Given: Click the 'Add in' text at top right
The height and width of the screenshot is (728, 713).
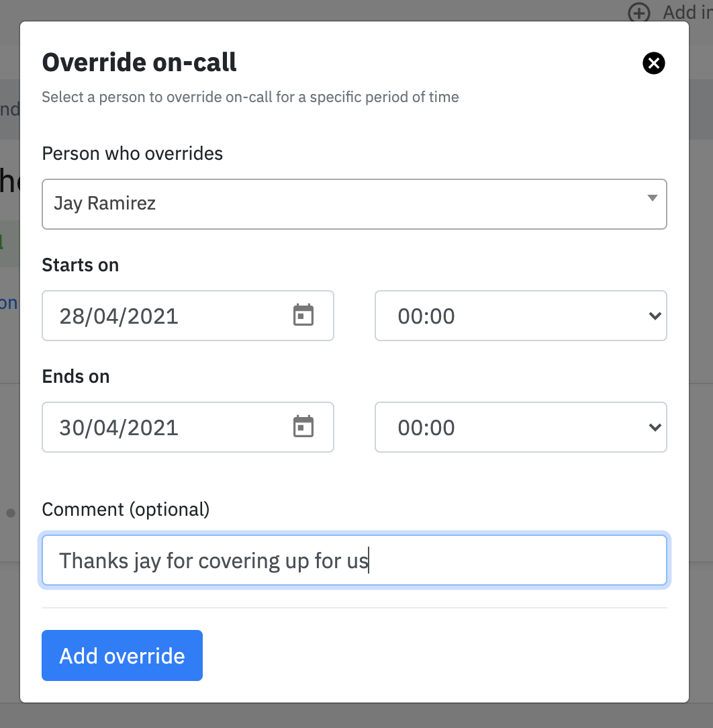Looking at the screenshot, I should point(687,13).
